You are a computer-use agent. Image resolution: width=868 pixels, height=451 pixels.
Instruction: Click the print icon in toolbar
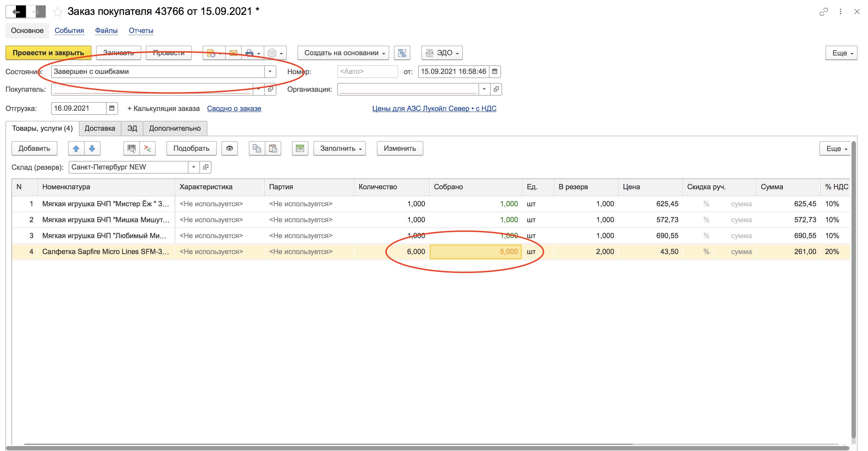click(253, 53)
